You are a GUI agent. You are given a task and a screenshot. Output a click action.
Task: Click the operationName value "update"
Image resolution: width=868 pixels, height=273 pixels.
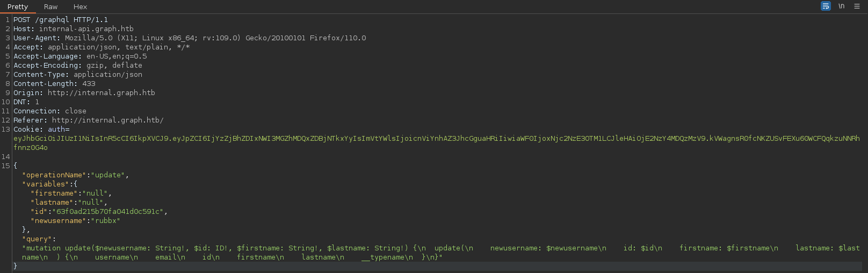pos(107,175)
